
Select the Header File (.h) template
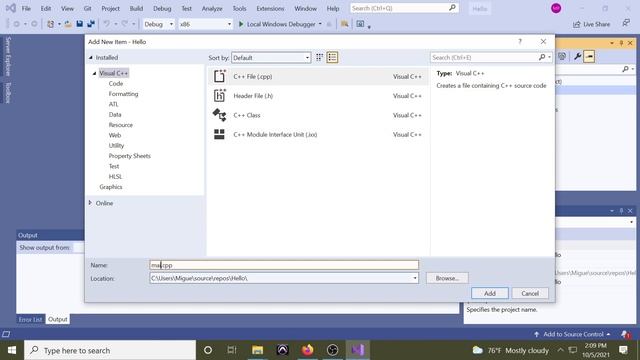(318, 96)
